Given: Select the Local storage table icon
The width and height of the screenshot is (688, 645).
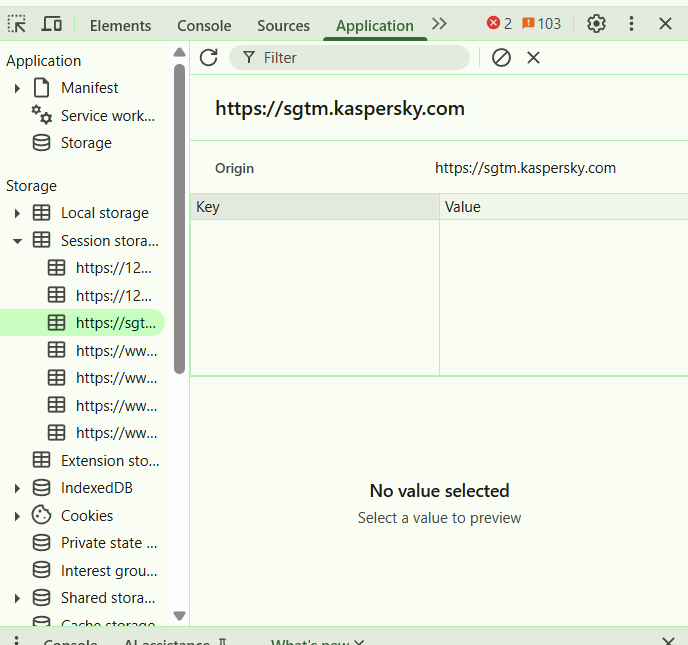Looking at the screenshot, I should [41, 213].
